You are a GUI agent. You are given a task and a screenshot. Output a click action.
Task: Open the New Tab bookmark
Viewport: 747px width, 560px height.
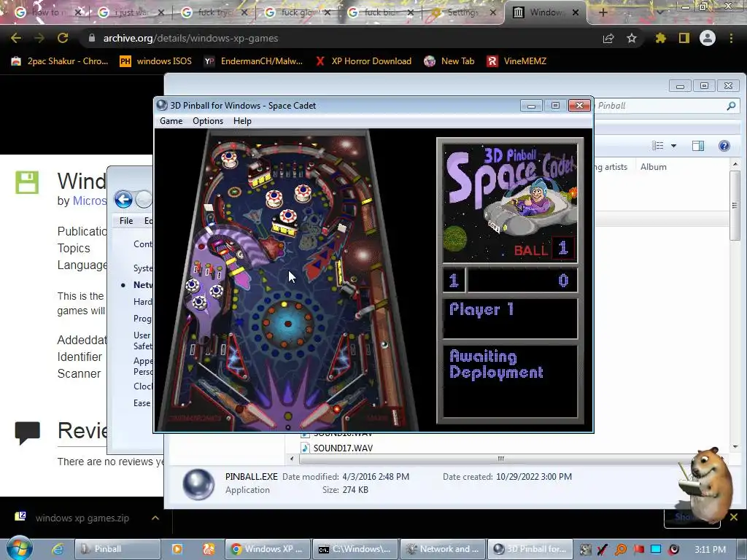tap(449, 61)
